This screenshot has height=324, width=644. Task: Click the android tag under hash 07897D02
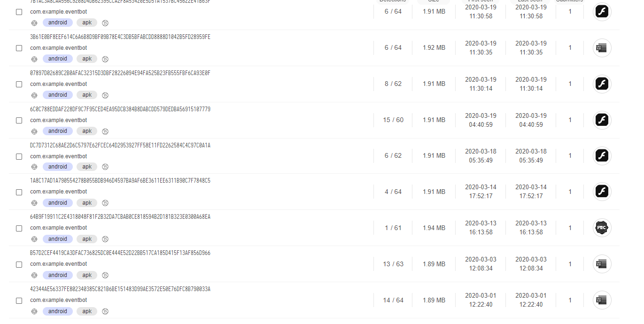click(58, 95)
